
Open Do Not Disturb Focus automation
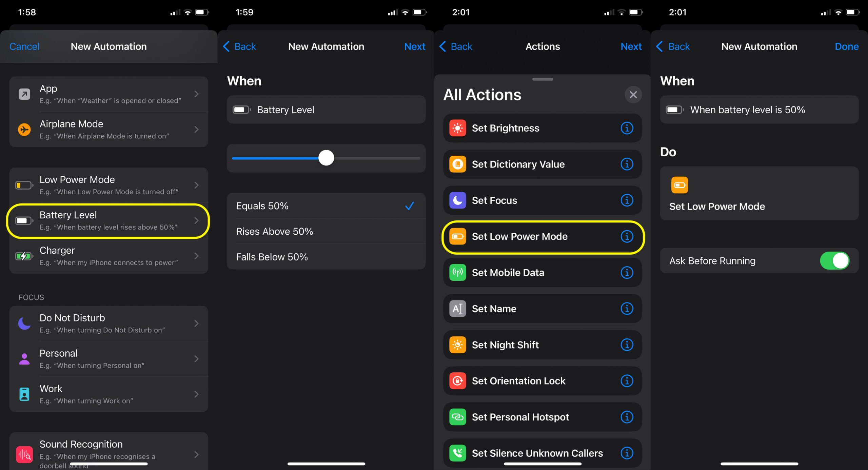pyautogui.click(x=108, y=323)
